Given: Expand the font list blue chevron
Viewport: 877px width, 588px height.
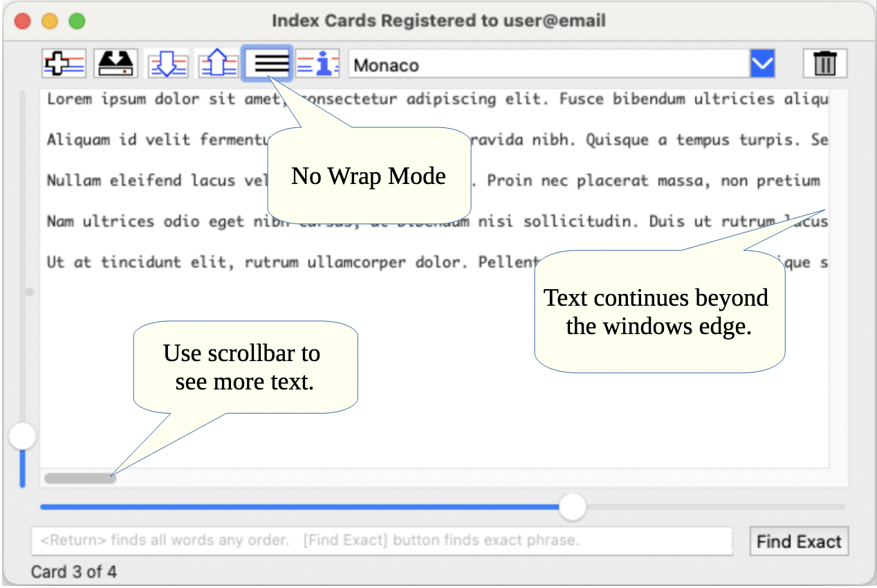Looking at the screenshot, I should tap(762, 64).
